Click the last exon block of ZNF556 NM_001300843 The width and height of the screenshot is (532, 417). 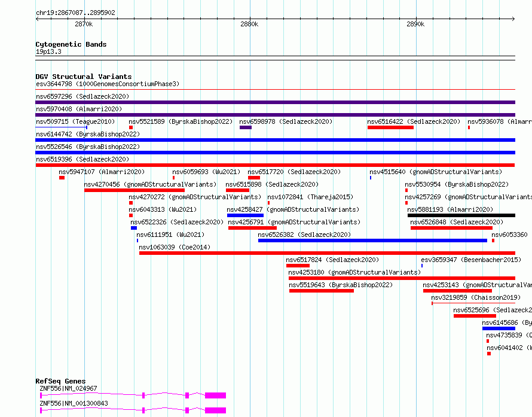(215, 410)
